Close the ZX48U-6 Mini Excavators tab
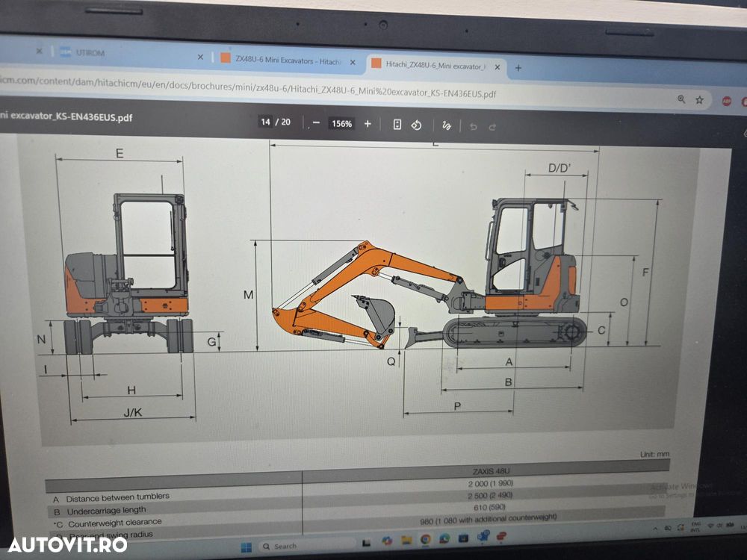 (x=353, y=63)
